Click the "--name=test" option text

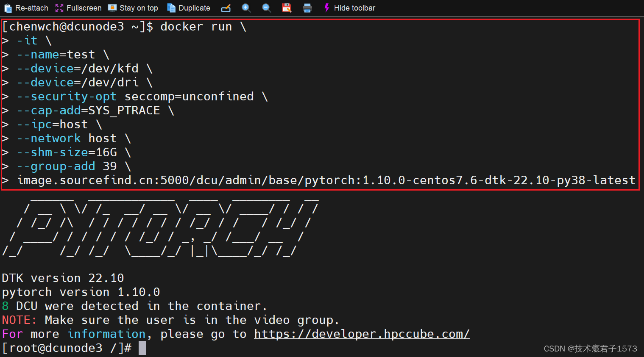[56, 55]
